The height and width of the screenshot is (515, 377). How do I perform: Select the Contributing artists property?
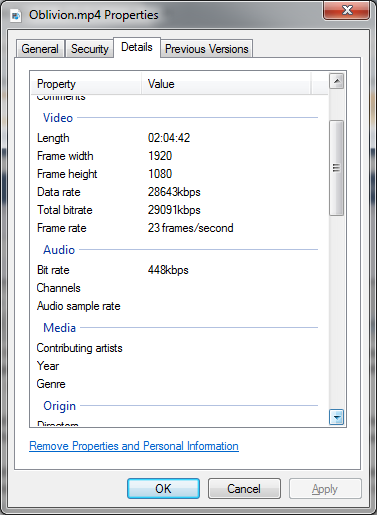[x=79, y=348]
